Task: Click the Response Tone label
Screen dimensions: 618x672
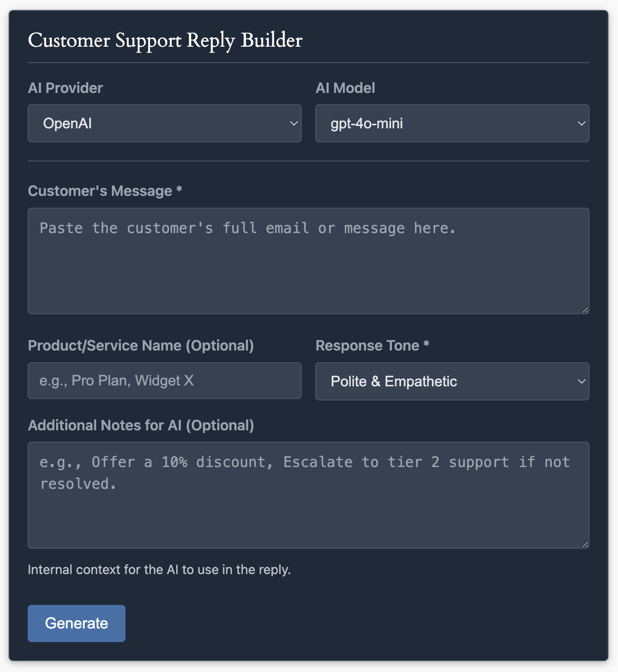Action: [372, 346]
